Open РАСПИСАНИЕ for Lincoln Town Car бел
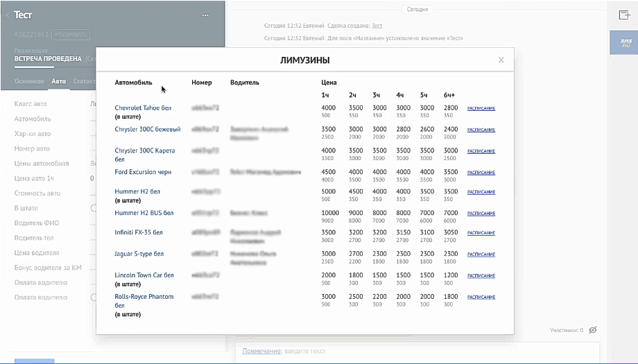 pos(481,275)
